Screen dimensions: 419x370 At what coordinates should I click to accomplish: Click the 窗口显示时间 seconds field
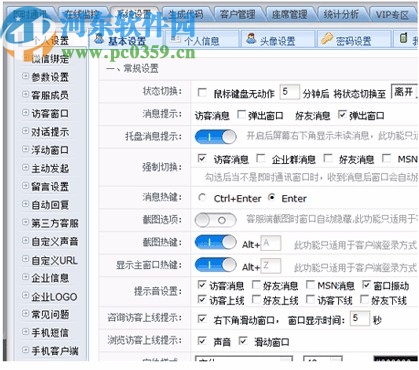[x=360, y=319]
